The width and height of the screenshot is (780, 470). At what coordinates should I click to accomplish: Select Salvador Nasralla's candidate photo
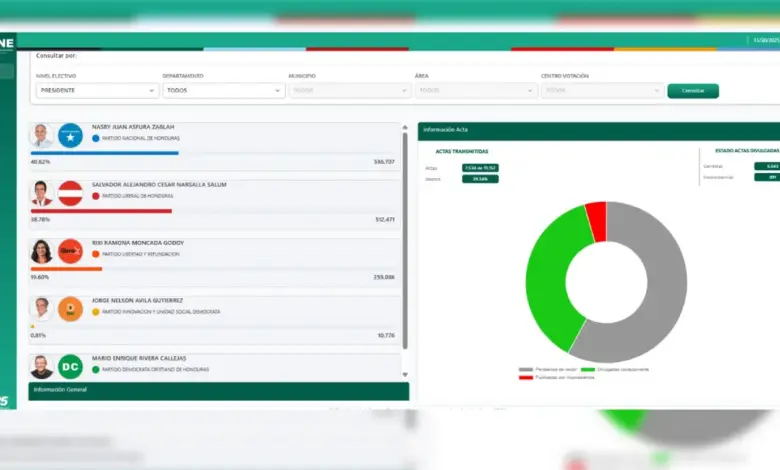(42, 193)
